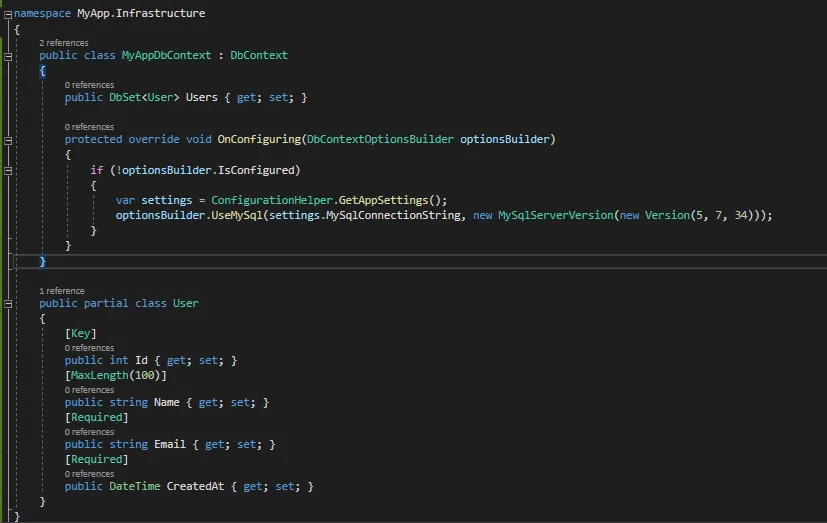Click the [Key] attribute
The width and height of the screenshot is (827, 523).
pyautogui.click(x=80, y=333)
